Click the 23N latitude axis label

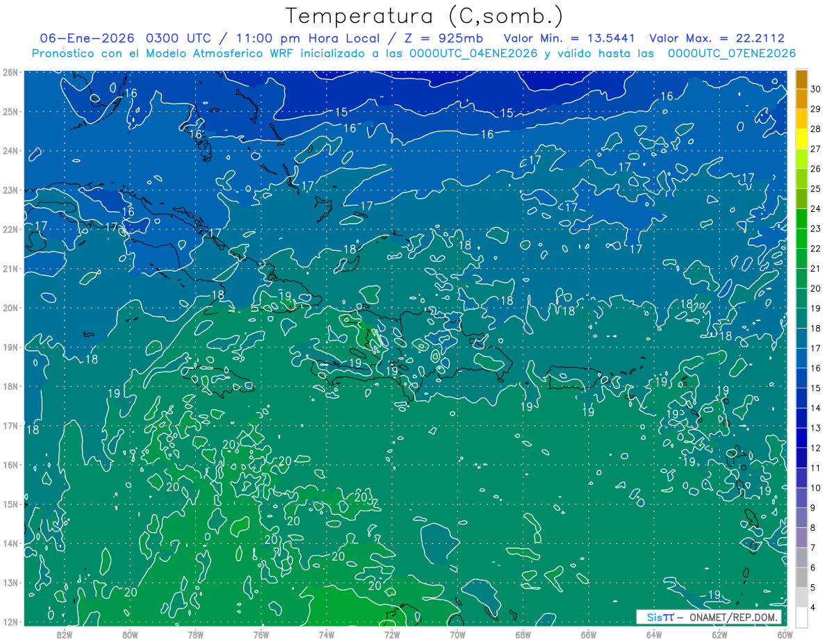pyautogui.click(x=10, y=190)
